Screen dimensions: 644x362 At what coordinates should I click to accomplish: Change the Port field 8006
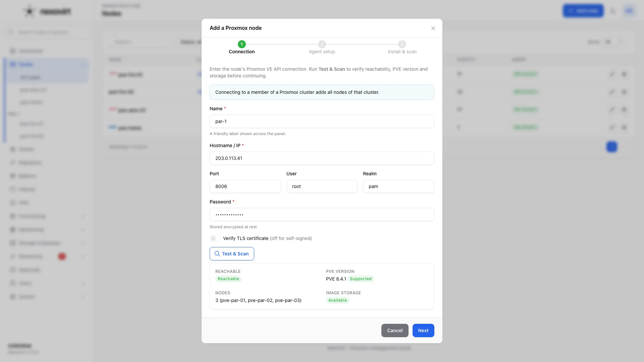(x=245, y=186)
